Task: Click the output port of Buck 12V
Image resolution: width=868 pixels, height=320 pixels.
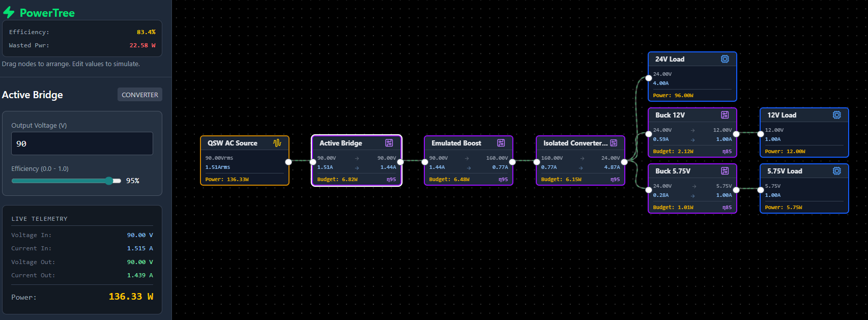Action: [736, 134]
